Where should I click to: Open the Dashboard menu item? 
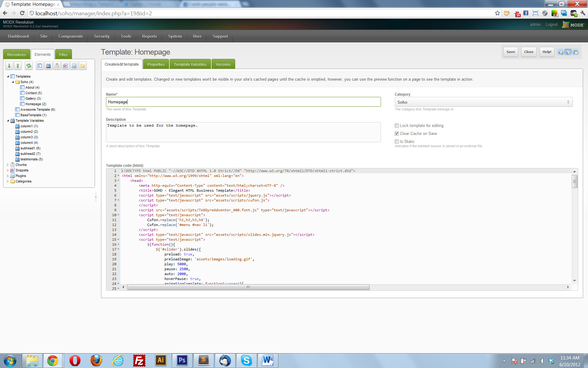(x=18, y=36)
